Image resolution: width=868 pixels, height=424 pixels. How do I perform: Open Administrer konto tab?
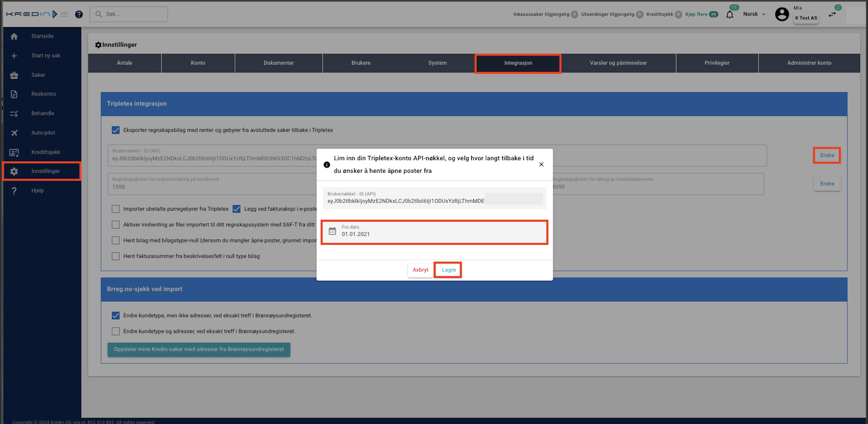click(809, 63)
